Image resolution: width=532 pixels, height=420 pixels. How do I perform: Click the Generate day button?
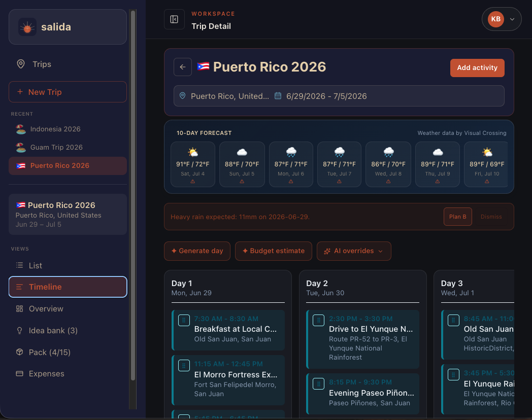click(197, 251)
